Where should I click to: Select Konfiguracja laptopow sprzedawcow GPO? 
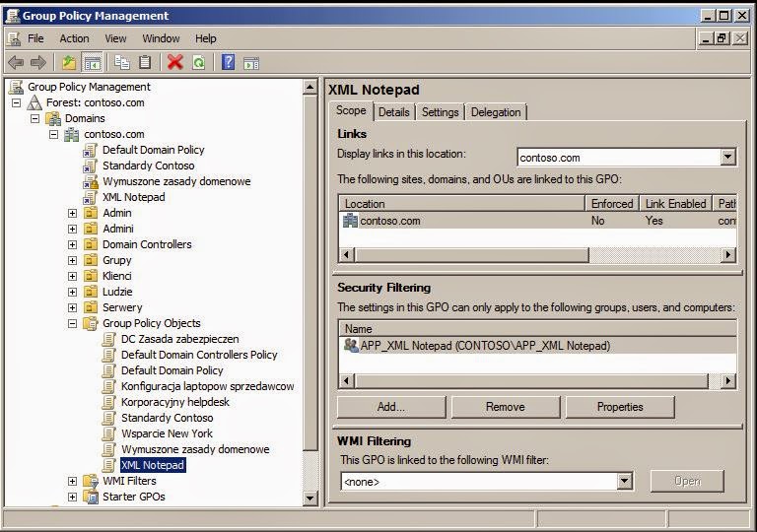pyautogui.click(x=208, y=386)
